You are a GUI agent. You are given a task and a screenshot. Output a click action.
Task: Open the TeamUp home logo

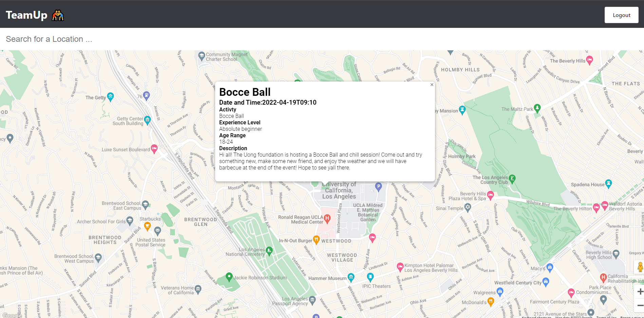click(x=35, y=15)
